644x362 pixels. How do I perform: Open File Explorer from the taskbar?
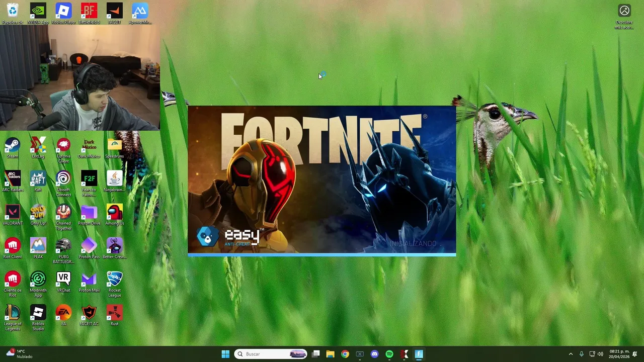(x=330, y=354)
